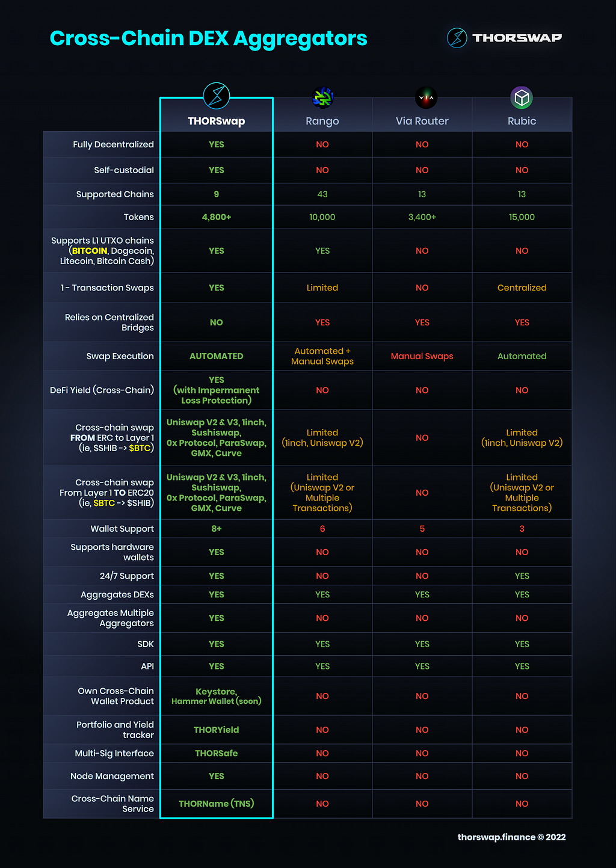Click Supports hardware wallets label
Screen dimensions: 616x868
point(112,552)
